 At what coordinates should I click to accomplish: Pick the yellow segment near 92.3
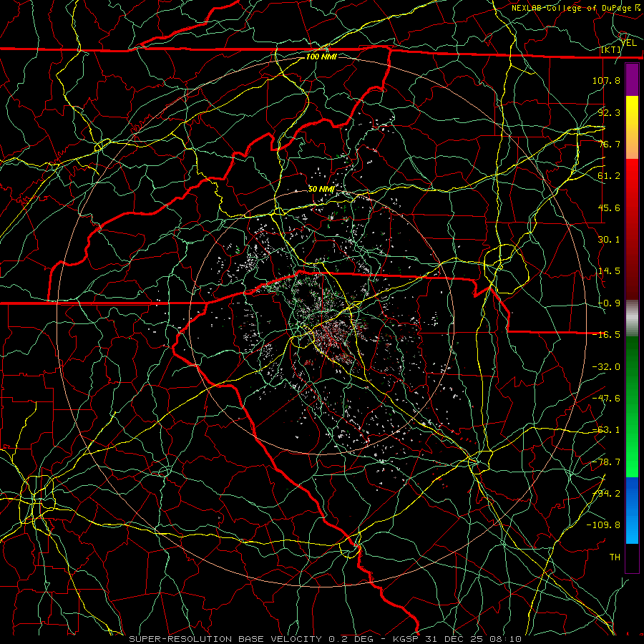point(632,112)
